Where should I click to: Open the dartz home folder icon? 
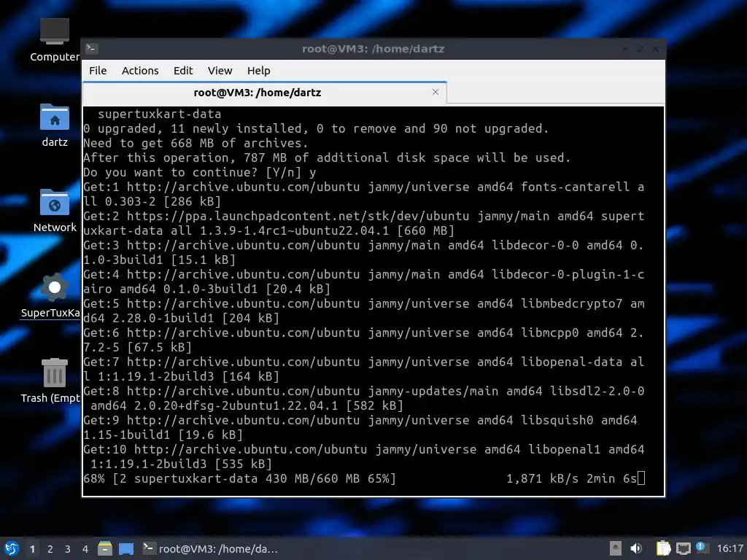pyautogui.click(x=54, y=125)
